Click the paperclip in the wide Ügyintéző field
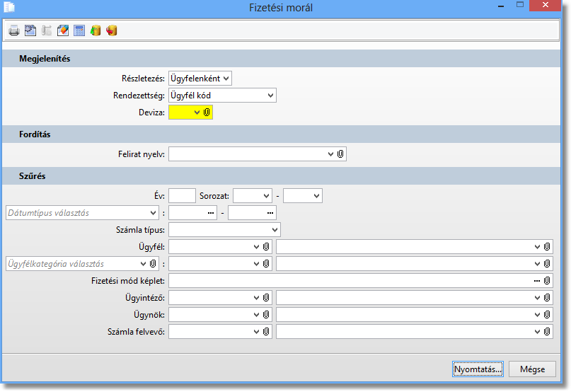Screen dimensions: 571x392 coord(547,298)
